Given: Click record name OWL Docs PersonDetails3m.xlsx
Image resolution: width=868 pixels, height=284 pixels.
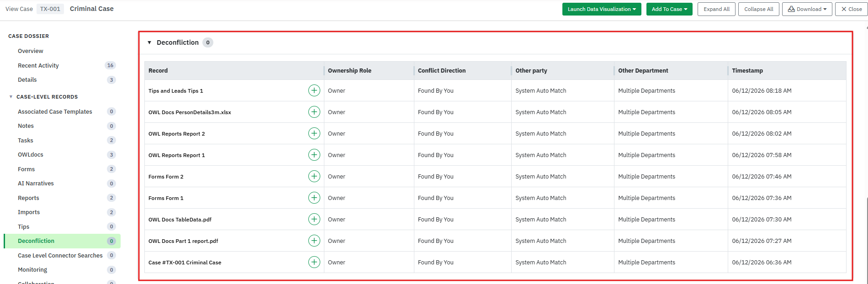Looking at the screenshot, I should [190, 112].
